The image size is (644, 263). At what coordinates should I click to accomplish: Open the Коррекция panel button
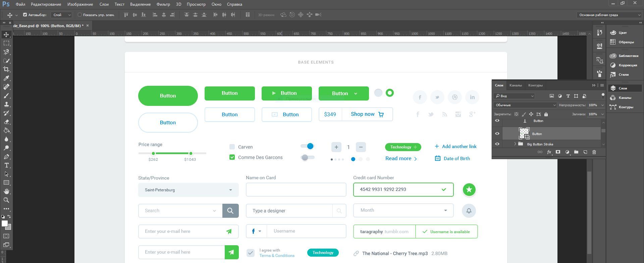tap(625, 65)
